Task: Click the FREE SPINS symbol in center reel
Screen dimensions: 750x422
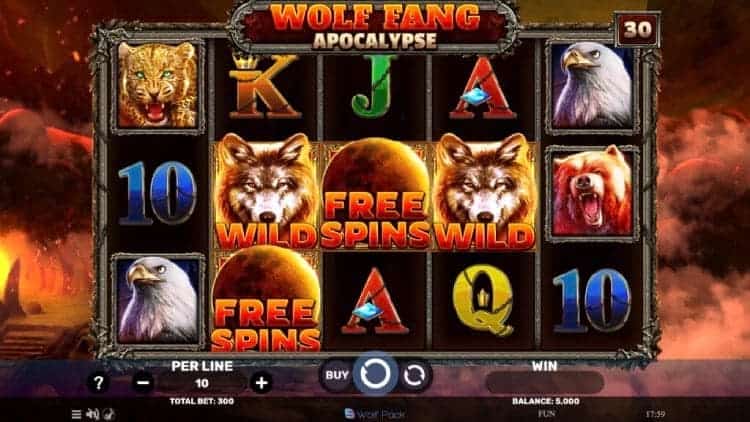Action: click(375, 194)
